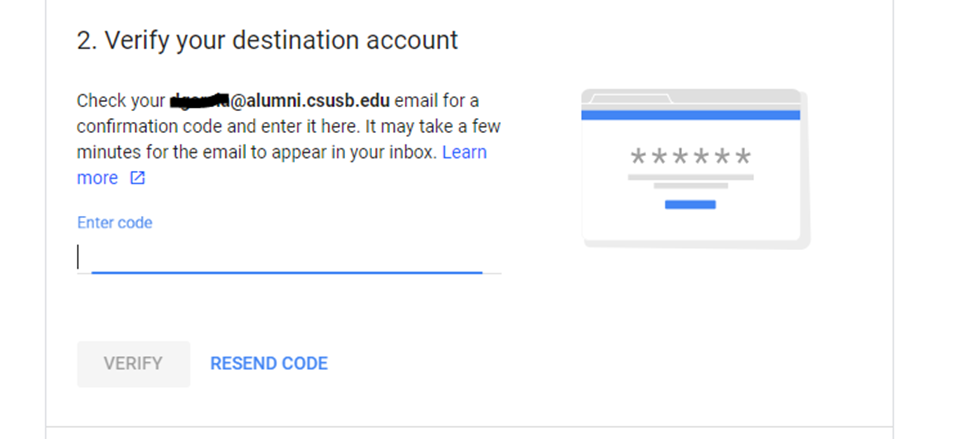The height and width of the screenshot is (439, 975).
Task: Open the Learn more link
Action: coord(464,153)
